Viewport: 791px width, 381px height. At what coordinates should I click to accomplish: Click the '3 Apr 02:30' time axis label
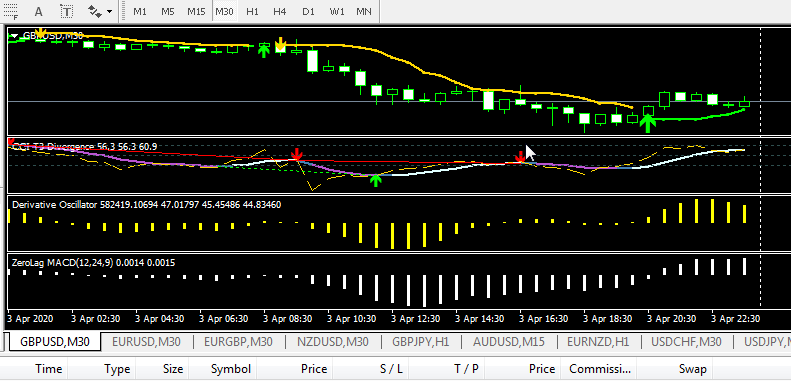click(x=96, y=319)
